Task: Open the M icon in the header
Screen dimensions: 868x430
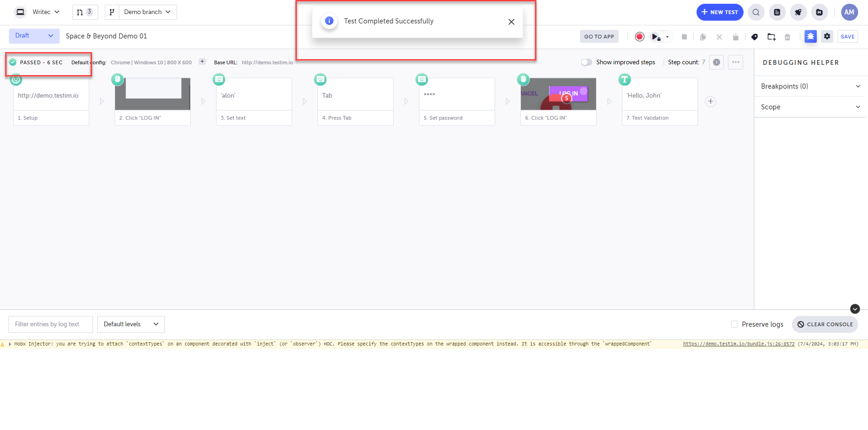Action: click(x=819, y=12)
